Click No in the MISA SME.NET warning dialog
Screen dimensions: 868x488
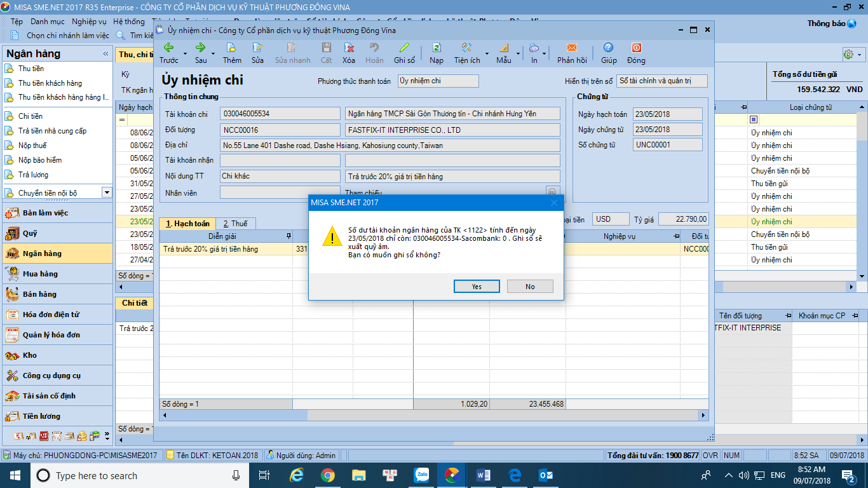(530, 287)
